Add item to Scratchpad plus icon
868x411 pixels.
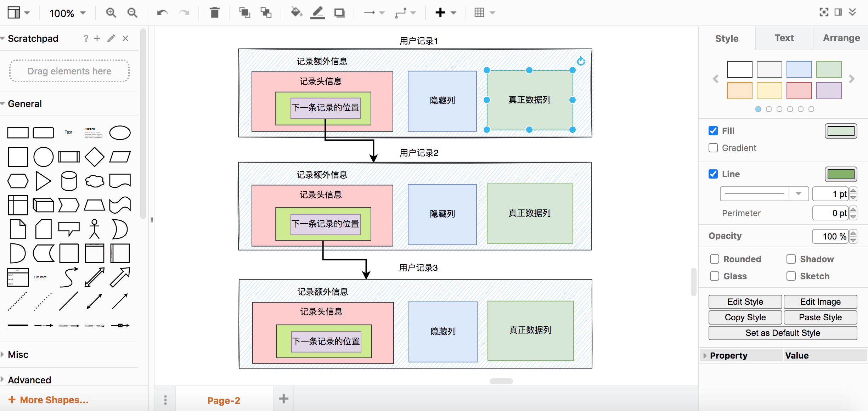pos(97,38)
